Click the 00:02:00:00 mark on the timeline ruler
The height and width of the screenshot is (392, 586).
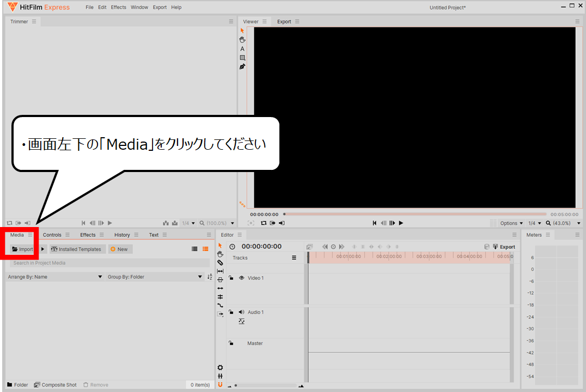pos(389,256)
